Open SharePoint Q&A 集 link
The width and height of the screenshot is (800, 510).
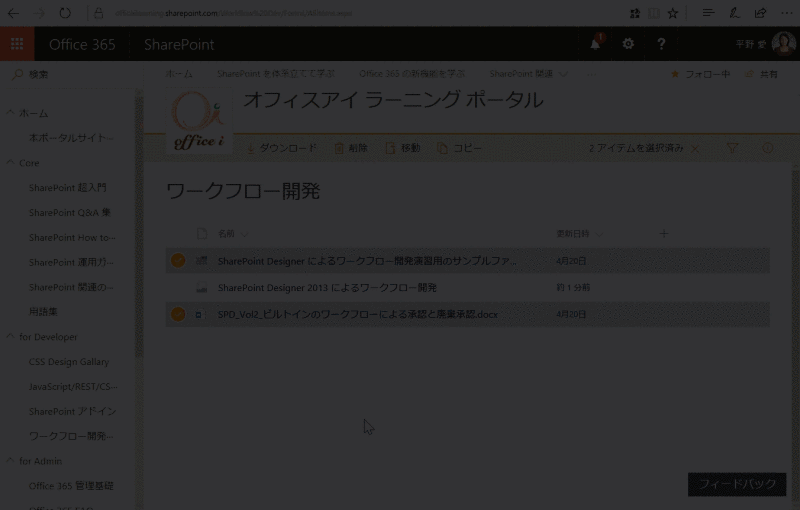click(x=69, y=213)
